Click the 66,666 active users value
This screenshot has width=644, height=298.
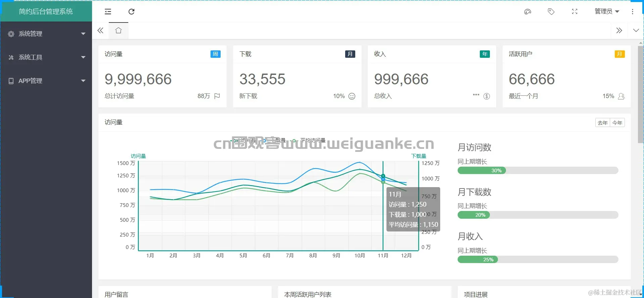[532, 79]
